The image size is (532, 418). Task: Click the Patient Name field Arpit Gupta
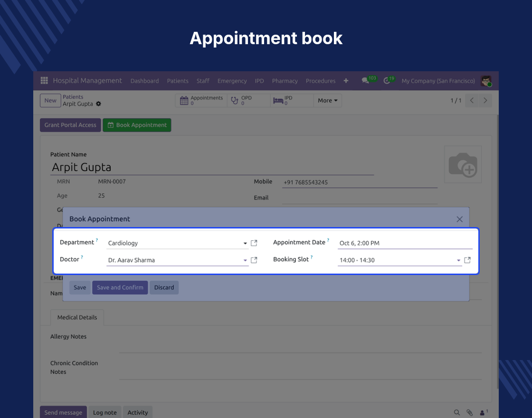[x=212, y=167]
